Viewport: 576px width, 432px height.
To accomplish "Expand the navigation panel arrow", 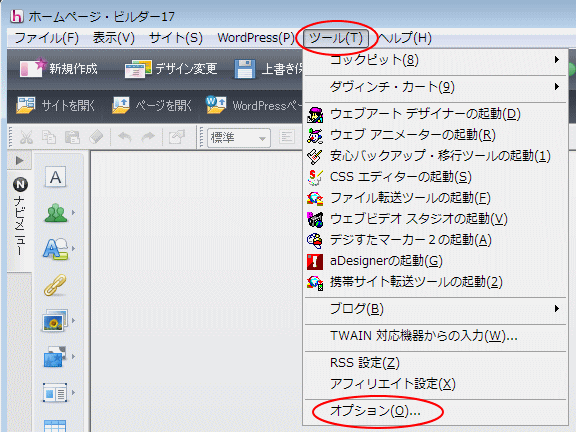I will pyautogui.click(x=19, y=160).
